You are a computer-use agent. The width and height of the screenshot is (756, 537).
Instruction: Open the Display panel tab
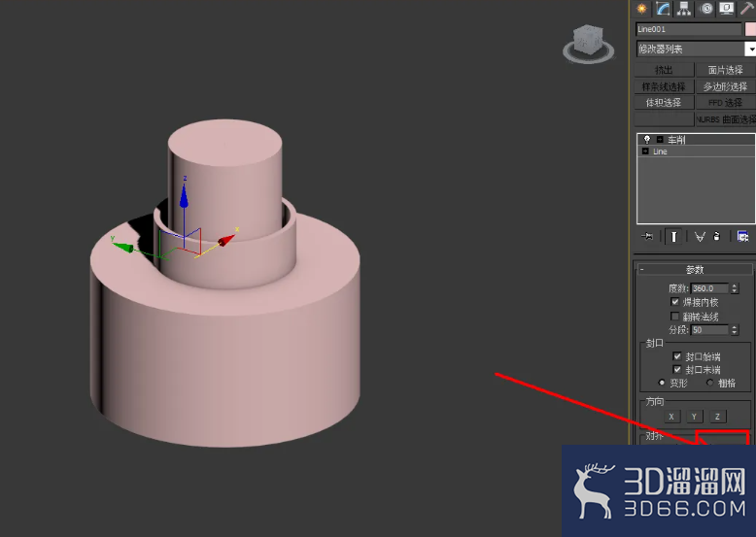727,9
